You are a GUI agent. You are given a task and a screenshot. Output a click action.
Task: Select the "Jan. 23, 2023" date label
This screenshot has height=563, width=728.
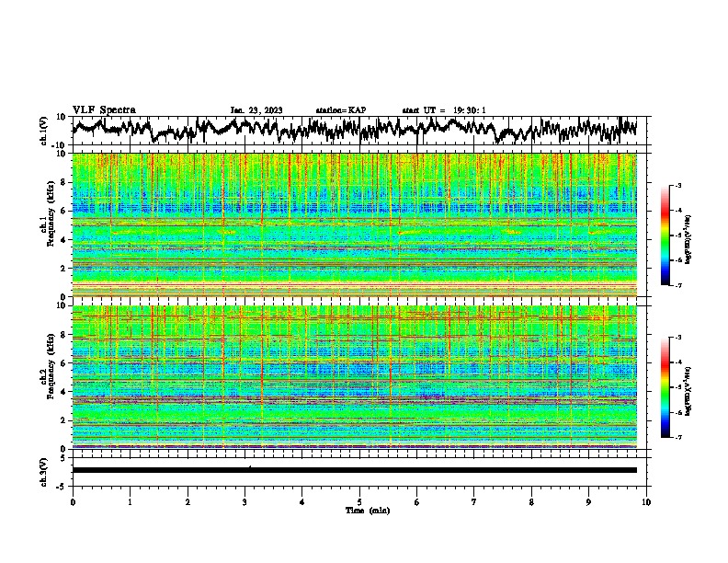click(x=256, y=110)
